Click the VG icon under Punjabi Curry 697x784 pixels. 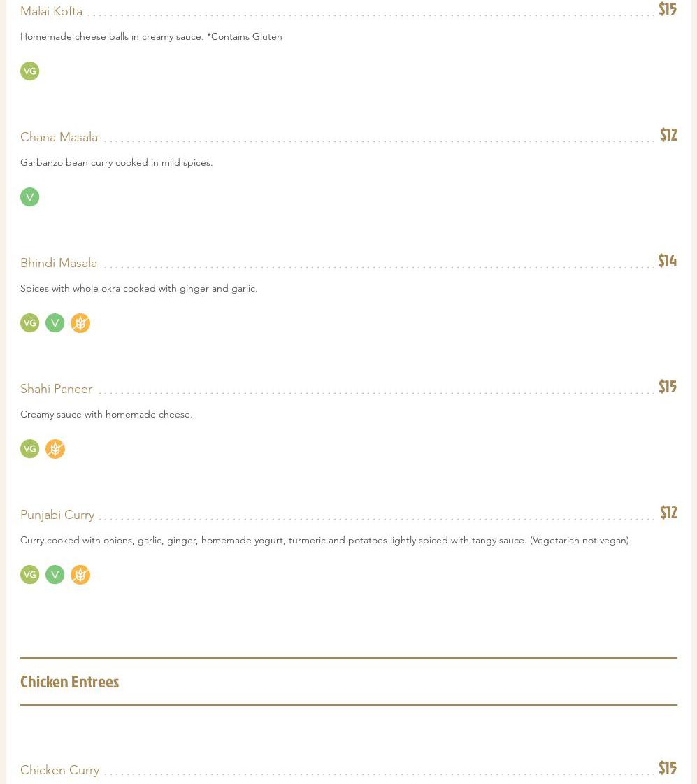pos(29,575)
